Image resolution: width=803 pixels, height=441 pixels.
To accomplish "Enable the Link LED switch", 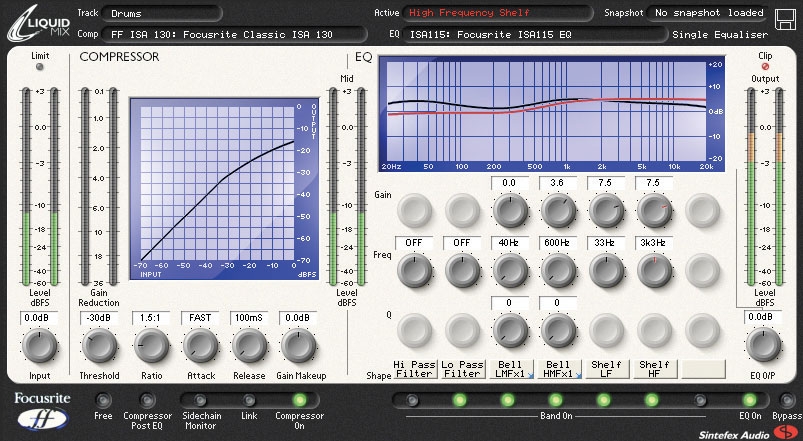I will [249, 400].
